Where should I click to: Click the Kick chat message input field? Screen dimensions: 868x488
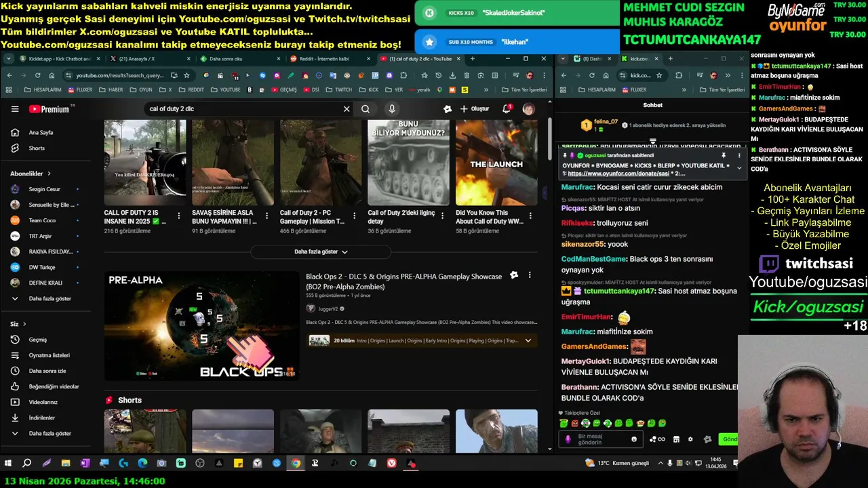(x=600, y=439)
